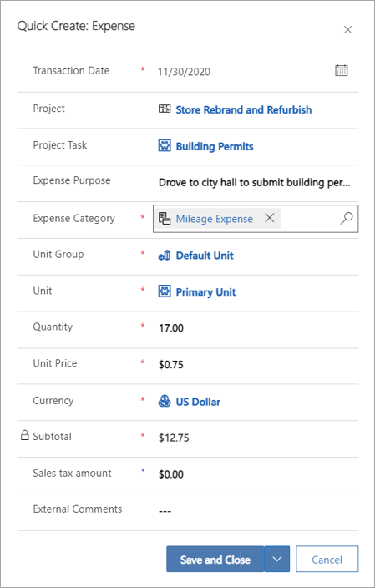
Task: Expand the Save and Close dropdown arrow
Action: (x=276, y=559)
